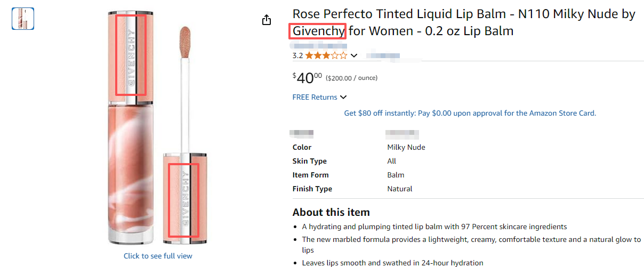Click the share icon beside the product image
The height and width of the screenshot is (267, 644).
267,20
